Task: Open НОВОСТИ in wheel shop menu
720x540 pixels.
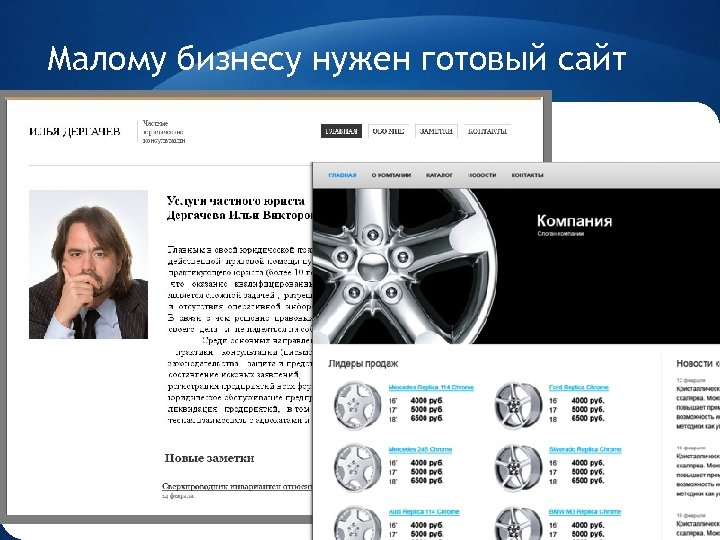Action: pyautogui.click(x=482, y=175)
